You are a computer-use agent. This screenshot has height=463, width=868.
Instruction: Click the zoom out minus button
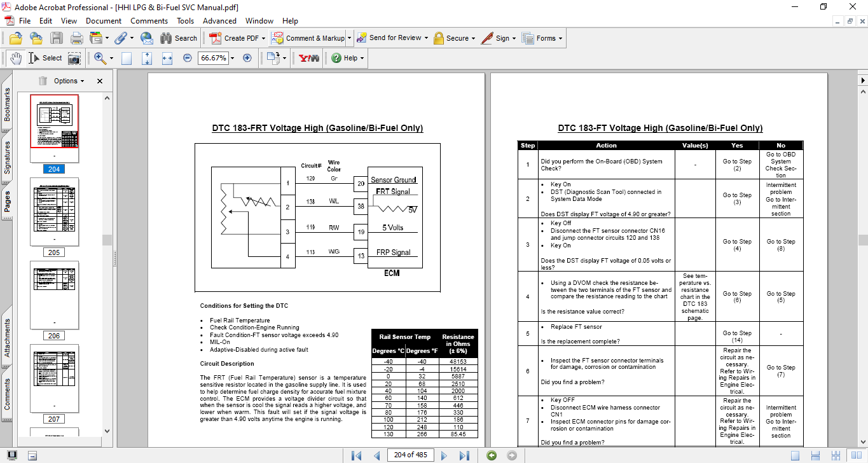[188, 58]
